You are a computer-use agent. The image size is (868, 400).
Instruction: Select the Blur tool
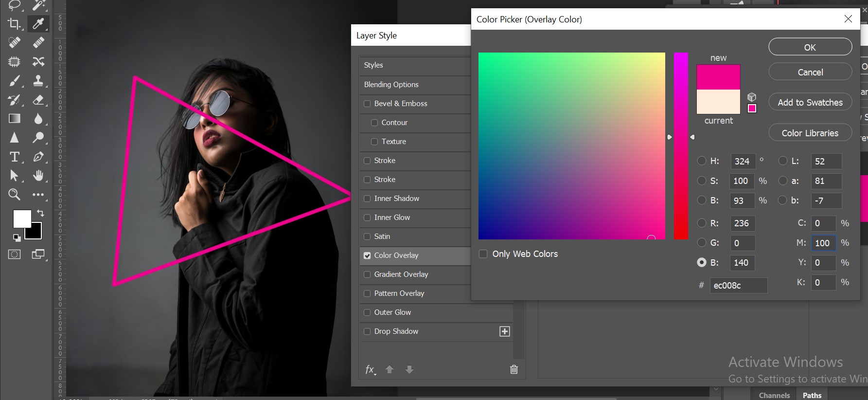38,119
